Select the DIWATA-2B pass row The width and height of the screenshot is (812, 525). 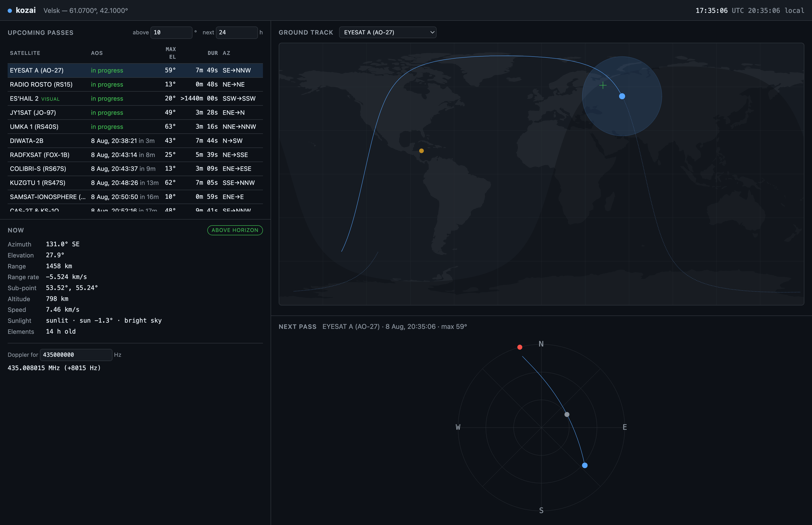(135, 141)
